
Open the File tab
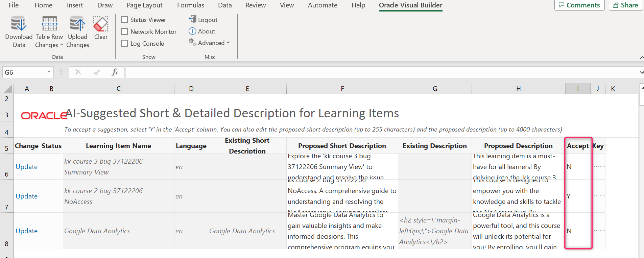pos(14,5)
